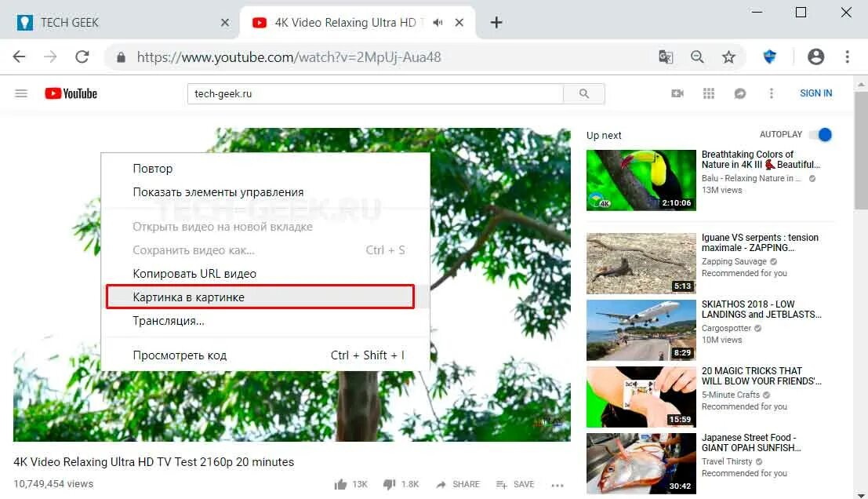Focus the YouTube search box
The height and width of the screenshot is (499, 868).
[376, 93]
